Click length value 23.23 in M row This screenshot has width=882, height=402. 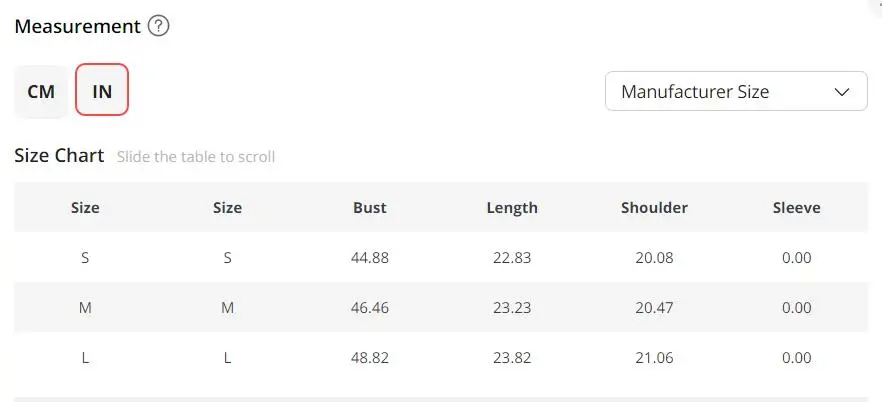pyautogui.click(x=512, y=308)
